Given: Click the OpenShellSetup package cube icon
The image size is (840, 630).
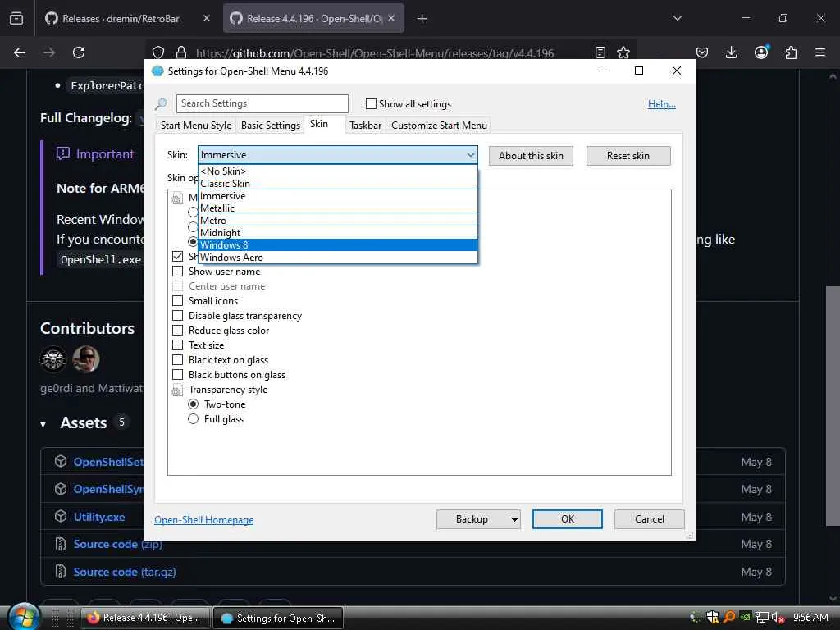Looking at the screenshot, I should click(x=61, y=461).
